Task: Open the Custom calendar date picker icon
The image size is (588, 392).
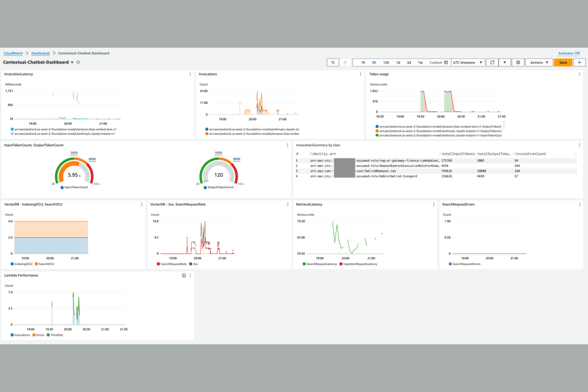Action: click(x=447, y=62)
